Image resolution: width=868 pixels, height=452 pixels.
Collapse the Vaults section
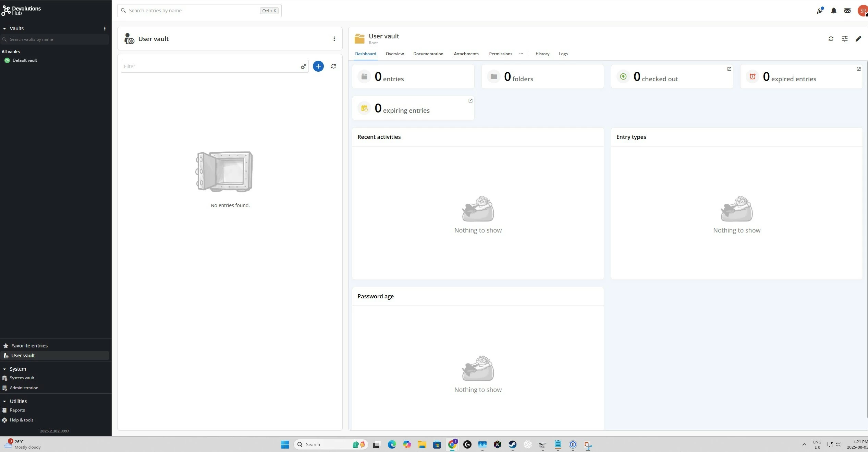click(4, 28)
